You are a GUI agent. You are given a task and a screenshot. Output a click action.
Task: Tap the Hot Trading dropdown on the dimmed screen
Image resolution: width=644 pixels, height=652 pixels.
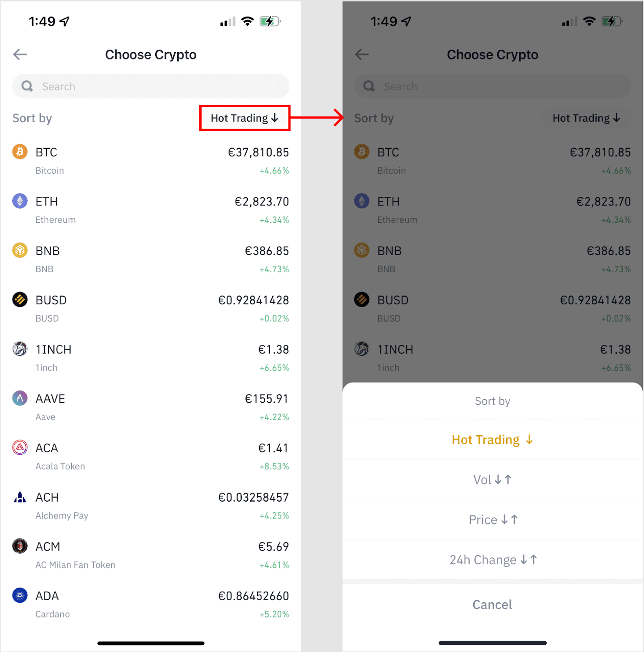[x=586, y=118]
